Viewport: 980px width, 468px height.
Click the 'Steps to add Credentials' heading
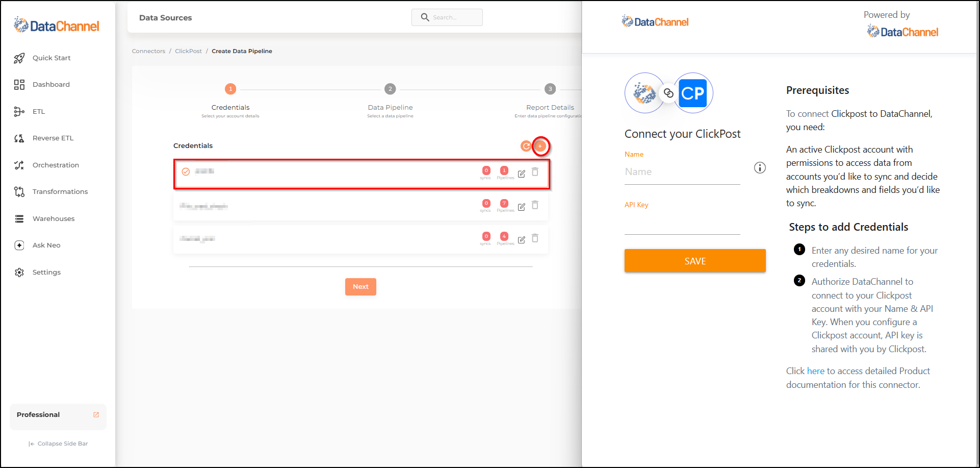pos(848,227)
